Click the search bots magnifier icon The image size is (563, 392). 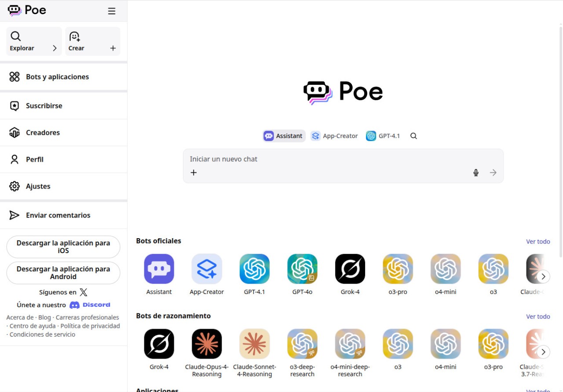(413, 136)
